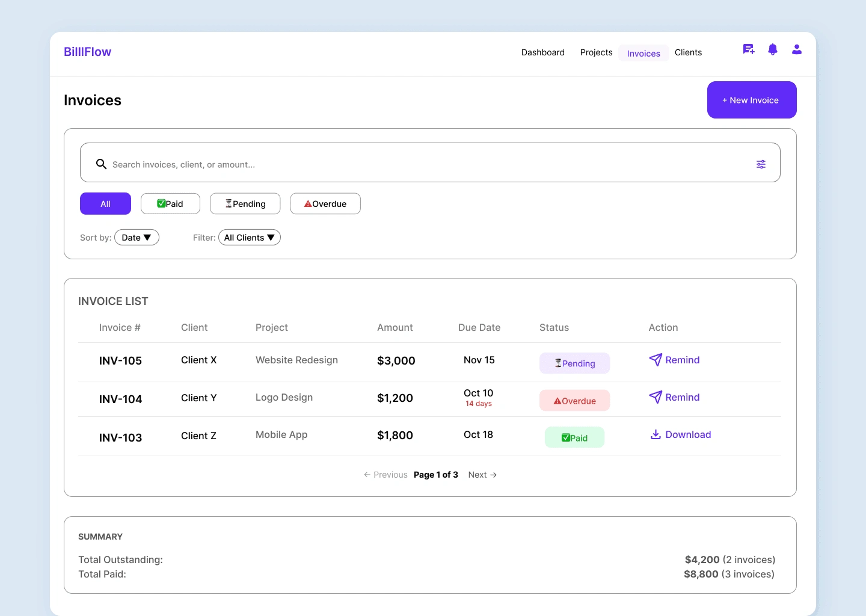Open the Sort by Date dropdown

click(x=137, y=238)
